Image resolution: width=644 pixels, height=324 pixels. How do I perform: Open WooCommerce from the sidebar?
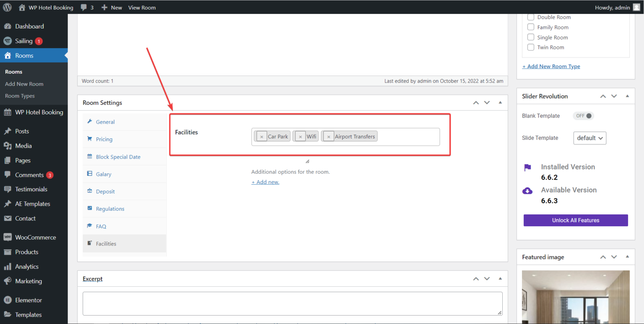coord(35,237)
